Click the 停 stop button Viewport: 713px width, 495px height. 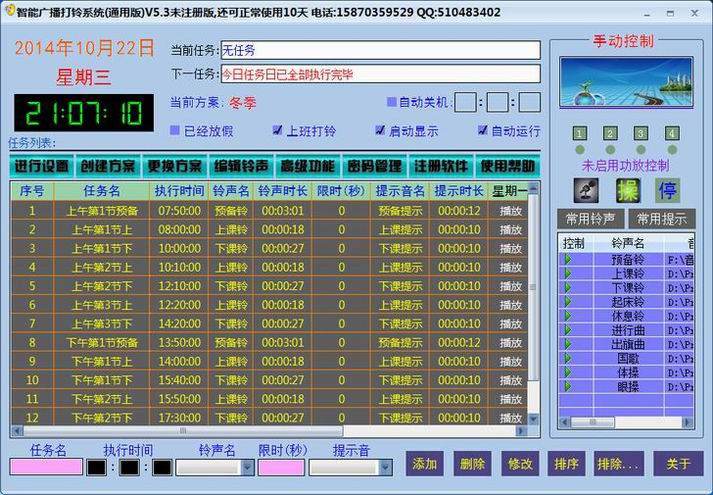[x=667, y=190]
